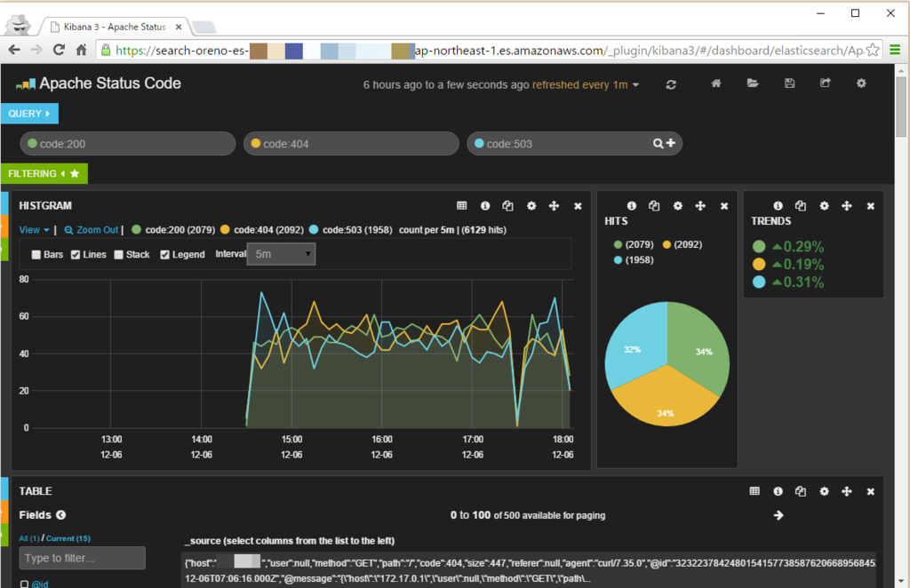Open the Interval 5m dropdown
The width and height of the screenshot is (910, 588).
point(281,254)
